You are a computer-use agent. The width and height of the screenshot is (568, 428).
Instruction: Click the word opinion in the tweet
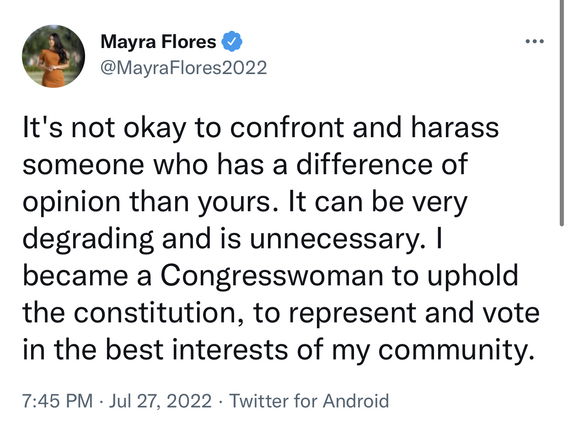pyautogui.click(x=71, y=201)
